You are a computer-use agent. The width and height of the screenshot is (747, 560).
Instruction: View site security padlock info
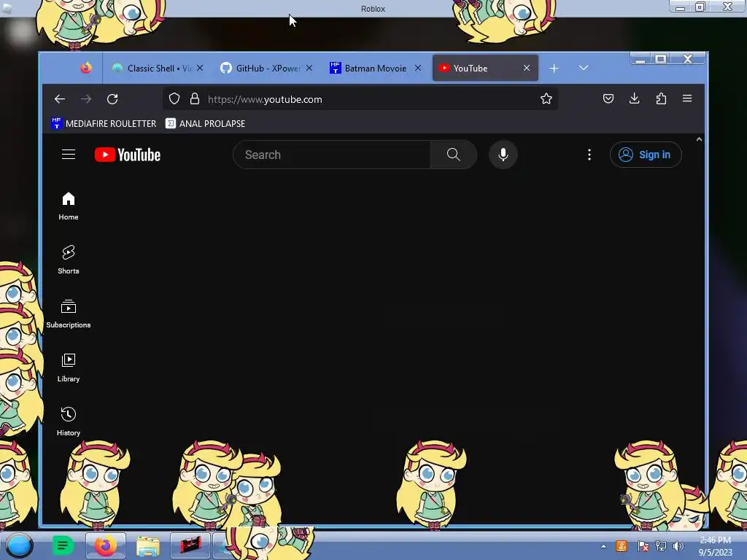pos(194,98)
